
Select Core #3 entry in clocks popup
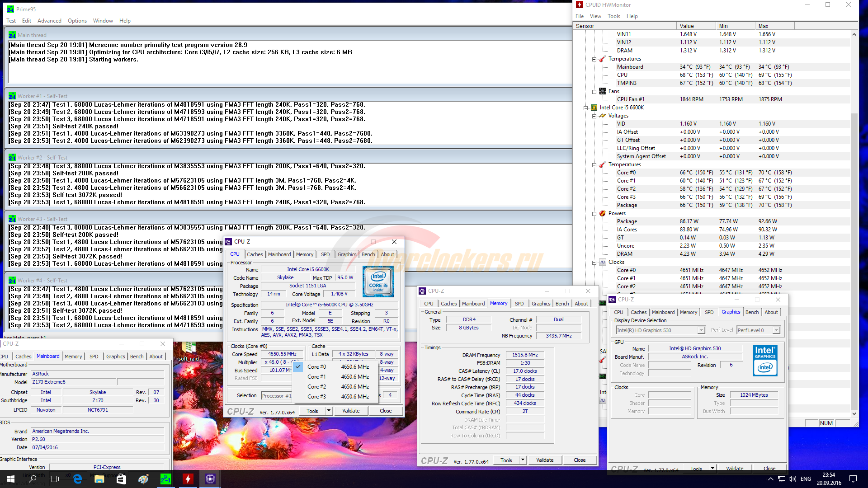tap(316, 397)
